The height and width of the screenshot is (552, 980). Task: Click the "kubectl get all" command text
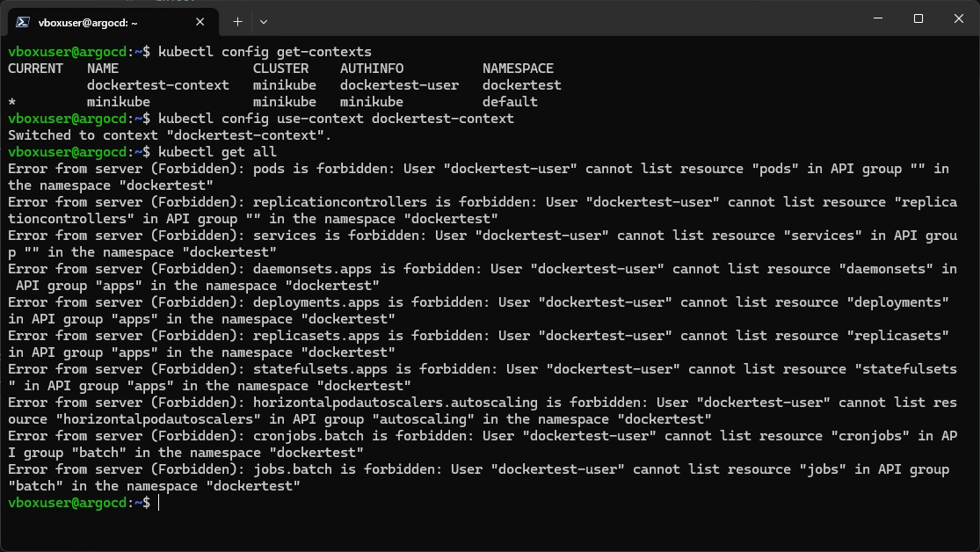pyautogui.click(x=217, y=152)
